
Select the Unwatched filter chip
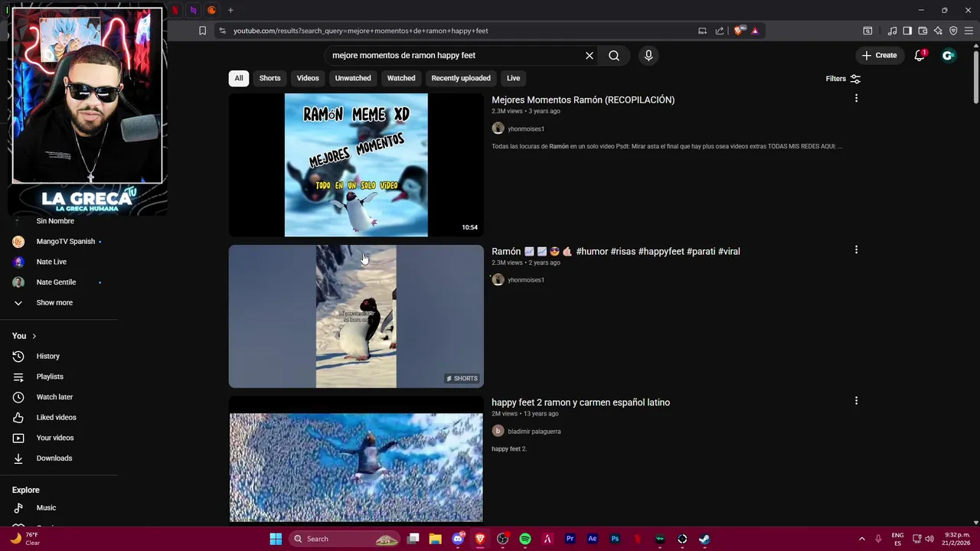point(353,78)
